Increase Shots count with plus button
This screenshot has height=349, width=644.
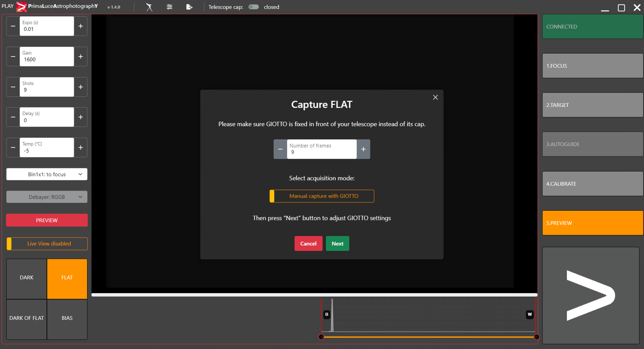[80, 87]
